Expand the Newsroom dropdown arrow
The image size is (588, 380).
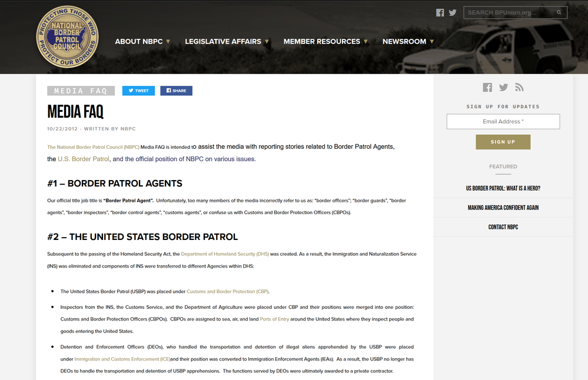pos(431,42)
